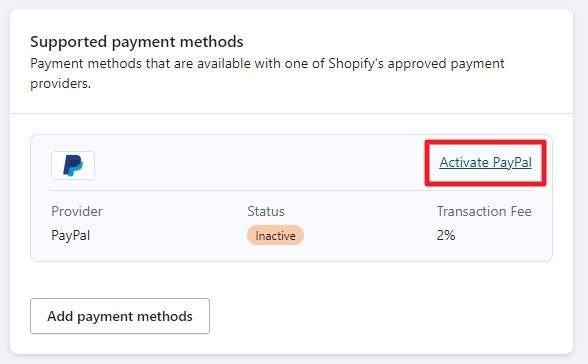Click the Supported payment methods heading
This screenshot has width=588, height=364.
[137, 42]
